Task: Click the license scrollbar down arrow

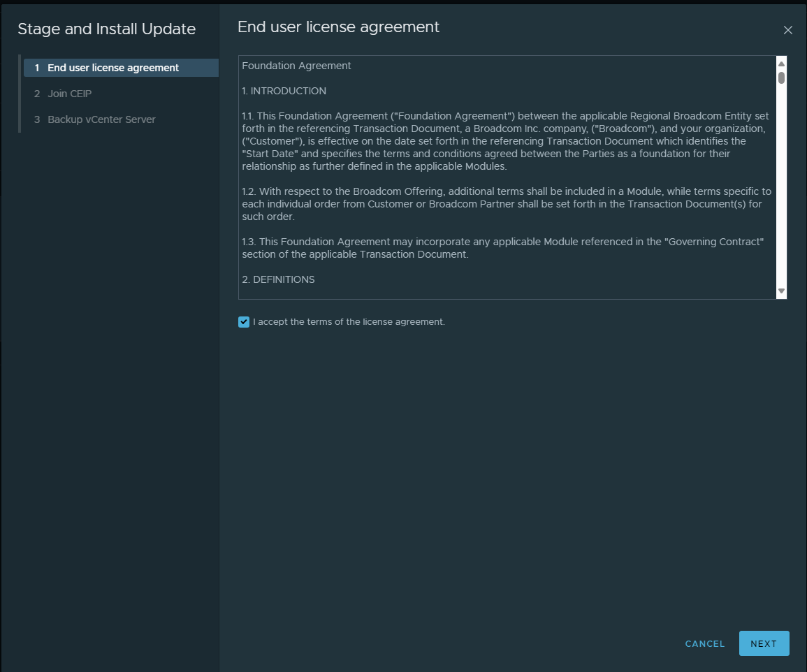Action: [x=781, y=291]
